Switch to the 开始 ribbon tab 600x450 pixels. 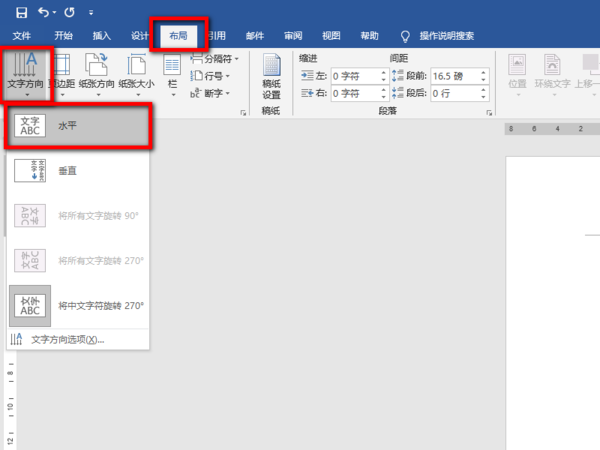coord(63,36)
